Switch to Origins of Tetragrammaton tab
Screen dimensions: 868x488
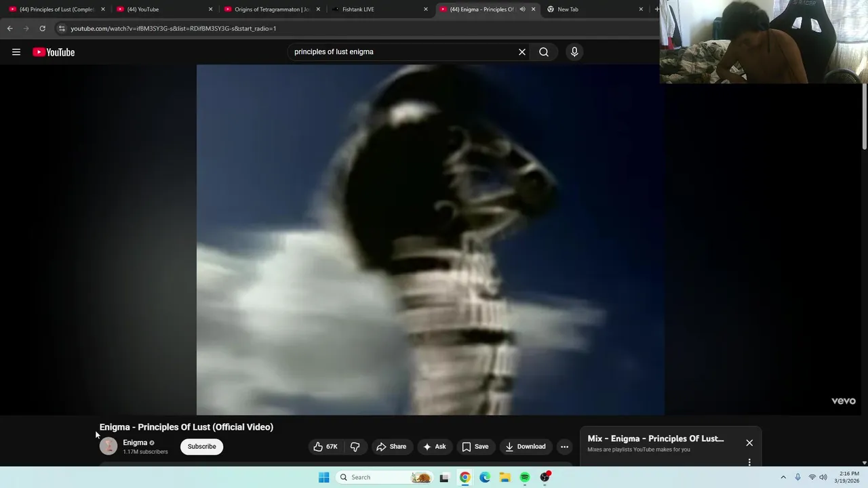(x=271, y=9)
